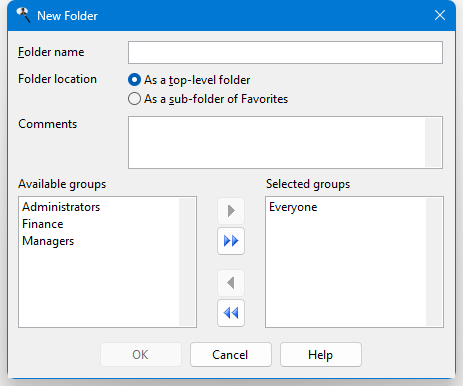This screenshot has width=463, height=386.
Task: Select Administrators in Available groups
Action: coord(61,207)
